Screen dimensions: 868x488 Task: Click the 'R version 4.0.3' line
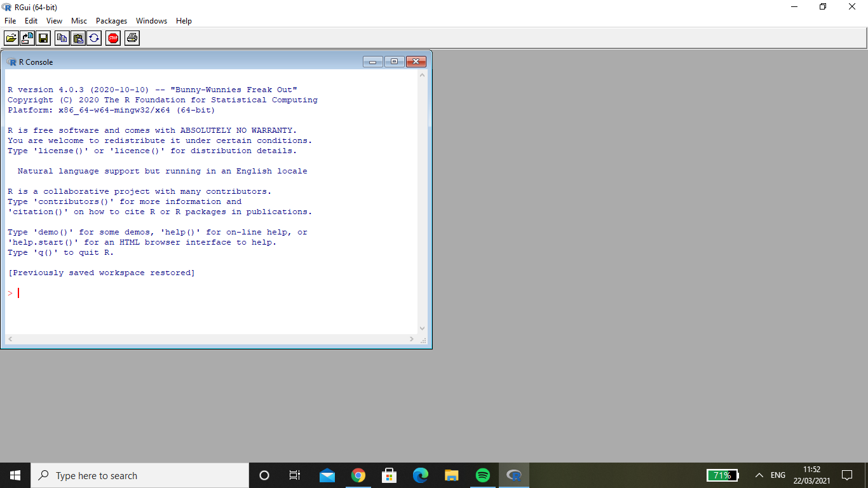click(x=153, y=90)
